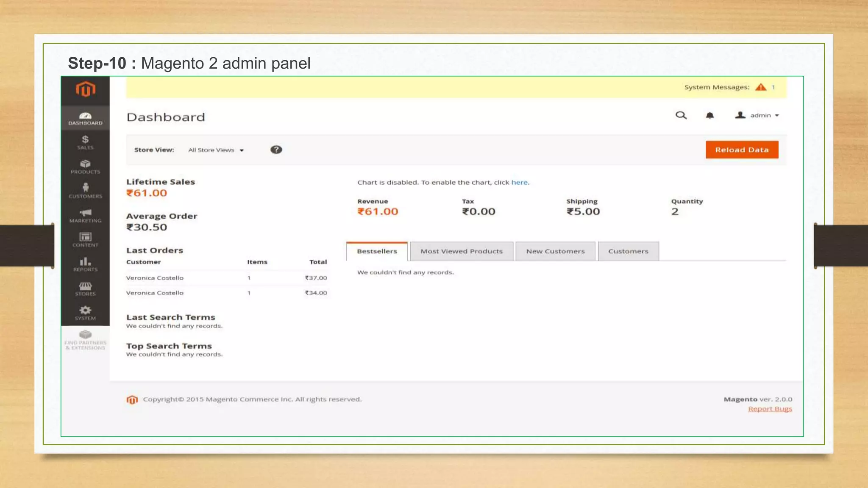Viewport: 868px width, 488px height.
Task: Open the notifications bell
Action: pos(710,115)
